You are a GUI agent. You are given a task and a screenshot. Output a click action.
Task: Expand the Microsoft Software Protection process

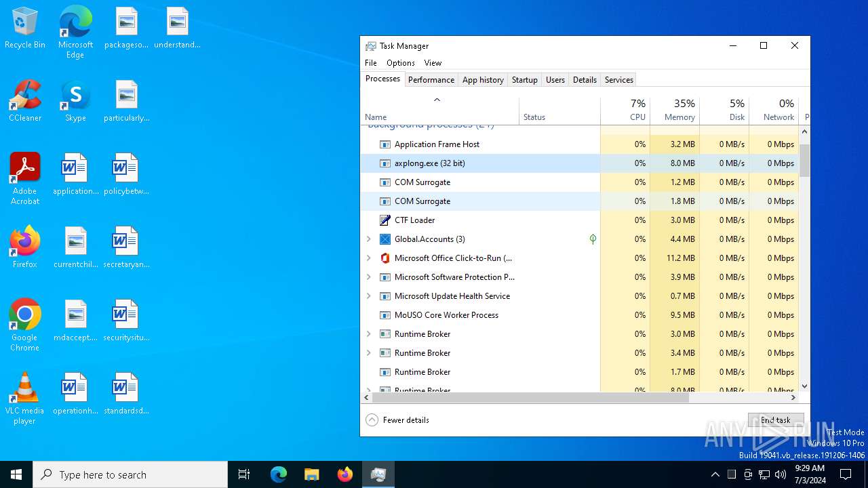(x=369, y=277)
